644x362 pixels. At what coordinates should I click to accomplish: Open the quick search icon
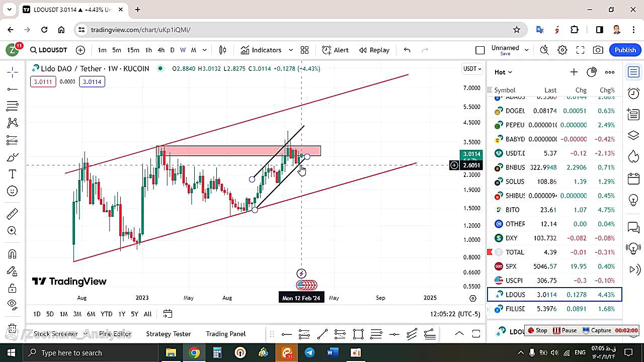[544, 50]
